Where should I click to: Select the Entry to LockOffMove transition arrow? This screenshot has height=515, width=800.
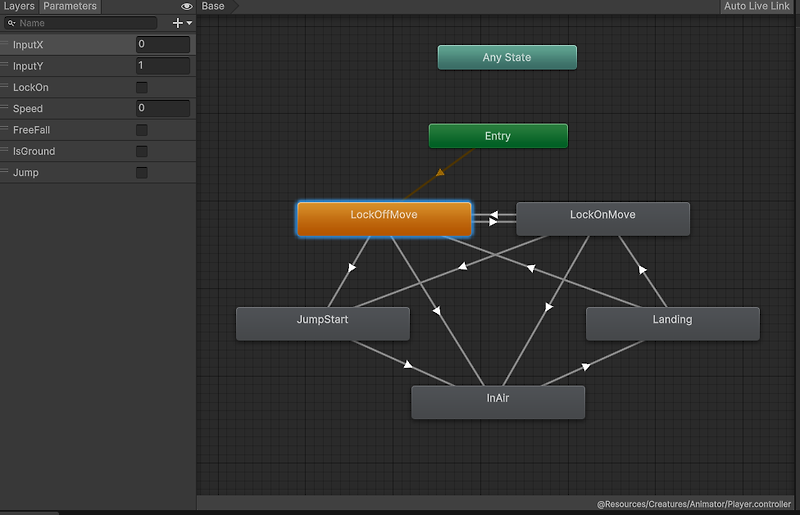pyautogui.click(x=440, y=173)
